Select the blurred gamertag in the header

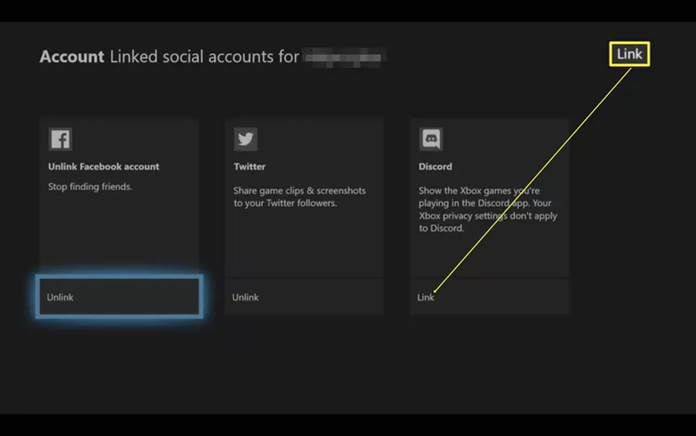click(x=345, y=57)
